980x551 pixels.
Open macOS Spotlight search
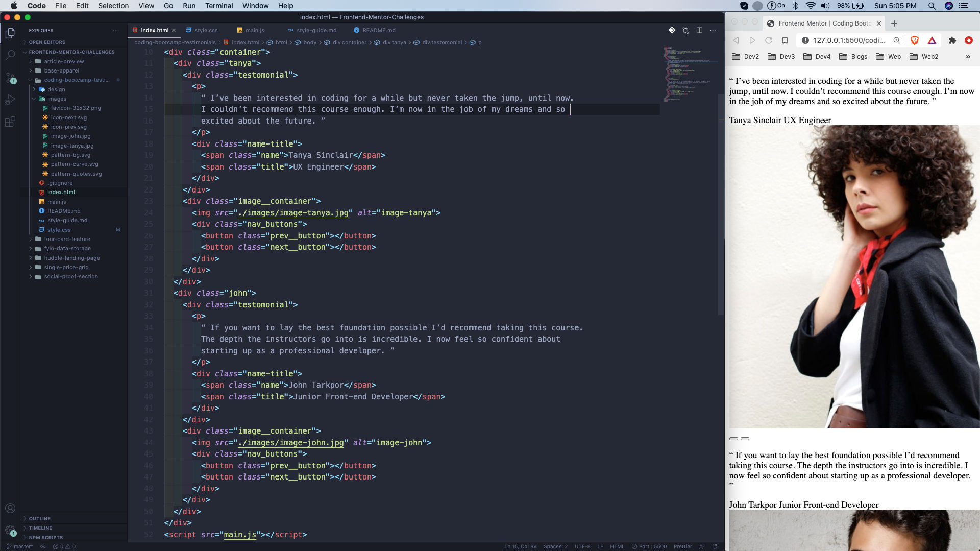pos(932,6)
